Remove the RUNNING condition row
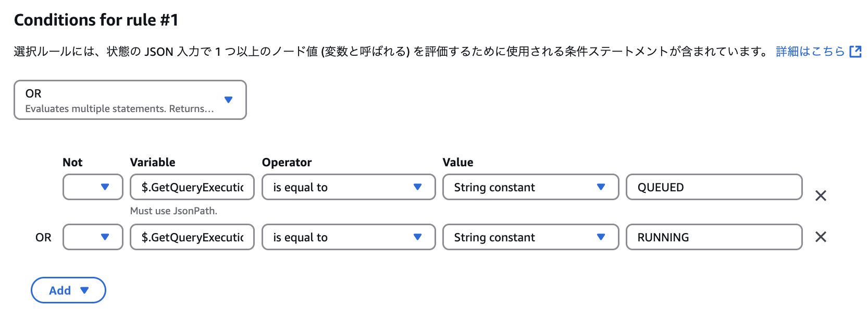868x318 pixels. pos(821,237)
